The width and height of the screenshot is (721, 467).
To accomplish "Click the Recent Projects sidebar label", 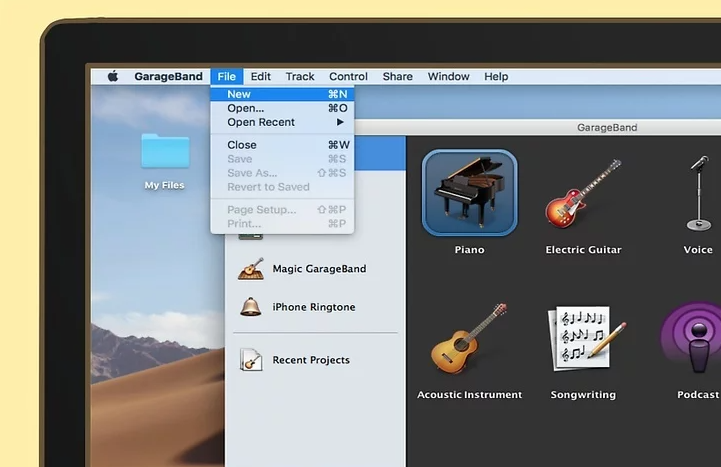I will coord(311,360).
